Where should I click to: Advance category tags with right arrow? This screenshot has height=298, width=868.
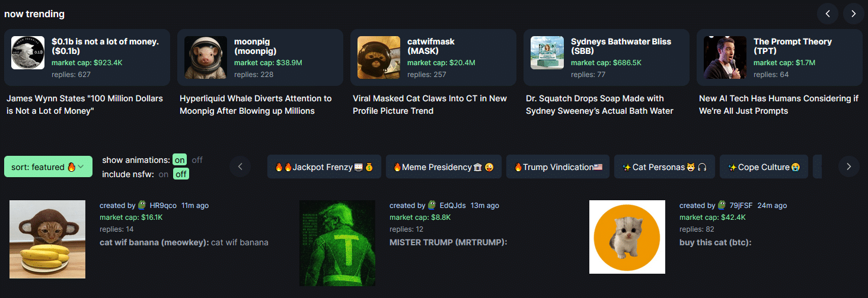[x=848, y=166]
